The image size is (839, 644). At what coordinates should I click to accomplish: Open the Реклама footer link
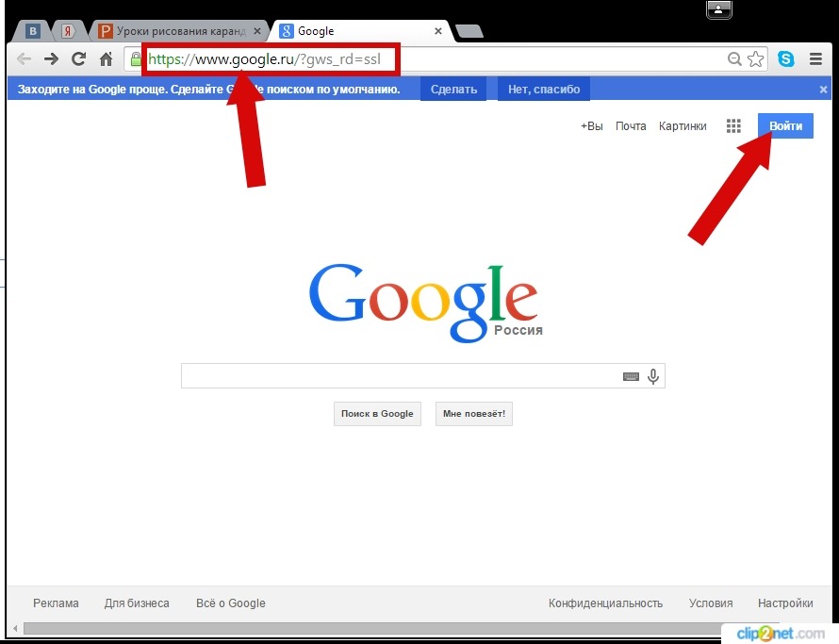56,603
